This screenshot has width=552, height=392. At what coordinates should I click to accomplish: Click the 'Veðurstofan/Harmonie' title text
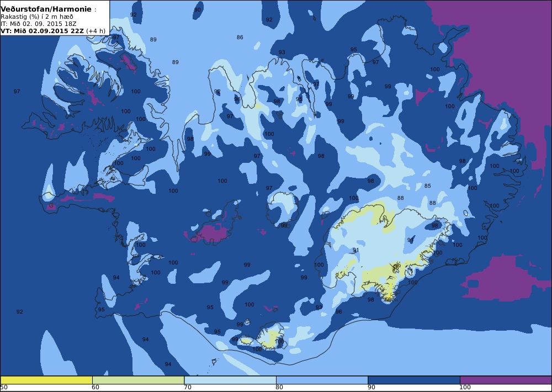click(46, 9)
